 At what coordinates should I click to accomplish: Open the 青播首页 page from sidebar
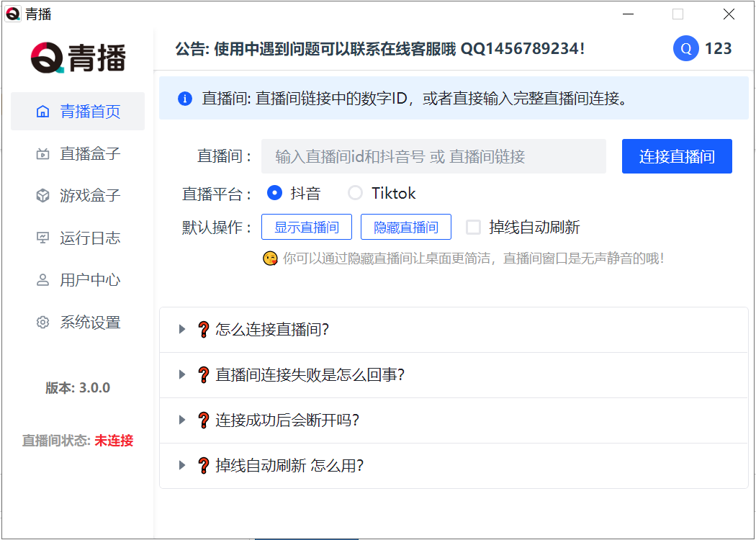point(77,111)
